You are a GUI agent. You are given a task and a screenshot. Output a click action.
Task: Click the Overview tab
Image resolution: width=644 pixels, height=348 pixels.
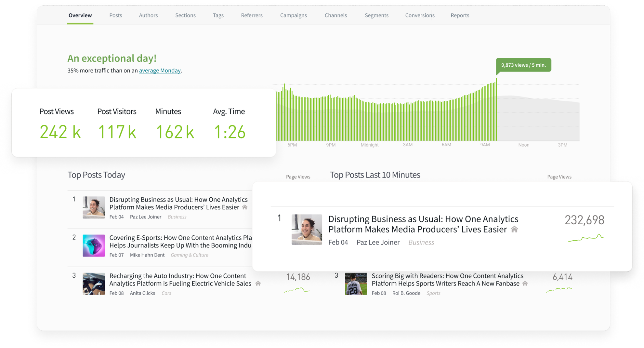click(80, 15)
